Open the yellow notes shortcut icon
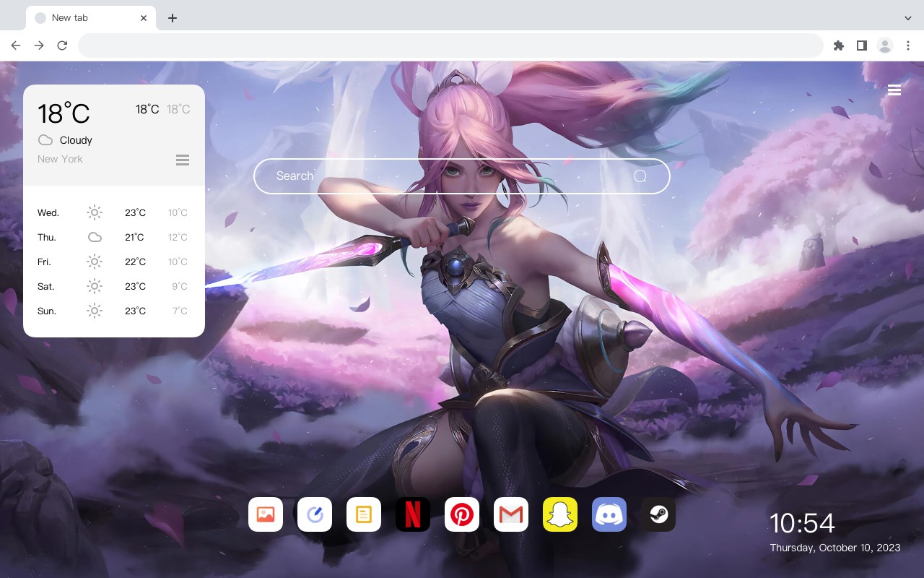Image resolution: width=924 pixels, height=578 pixels. 364,514
